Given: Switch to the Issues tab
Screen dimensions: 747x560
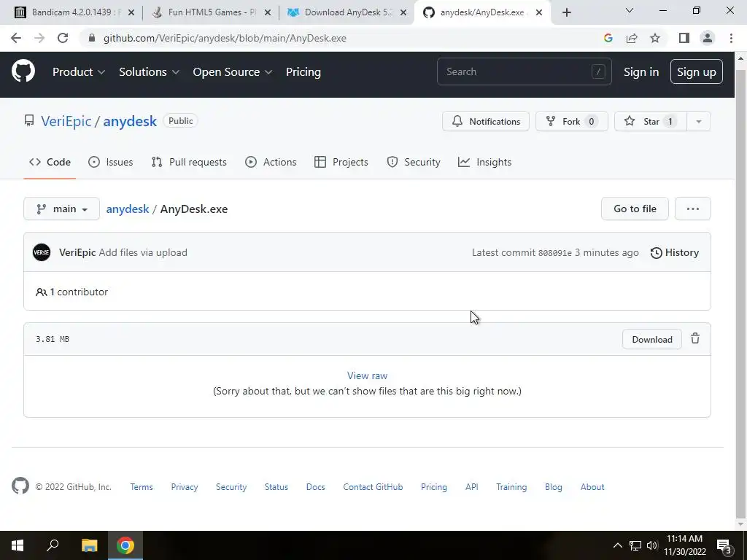Looking at the screenshot, I should pyautogui.click(x=111, y=162).
